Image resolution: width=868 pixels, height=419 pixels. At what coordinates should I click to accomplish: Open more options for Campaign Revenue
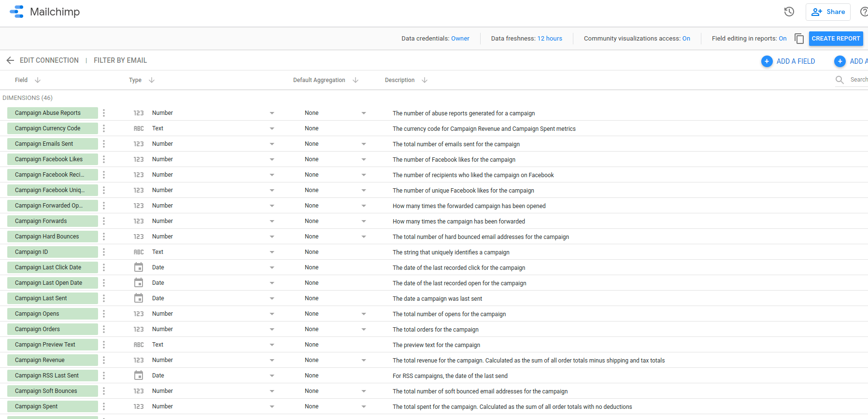(x=104, y=360)
